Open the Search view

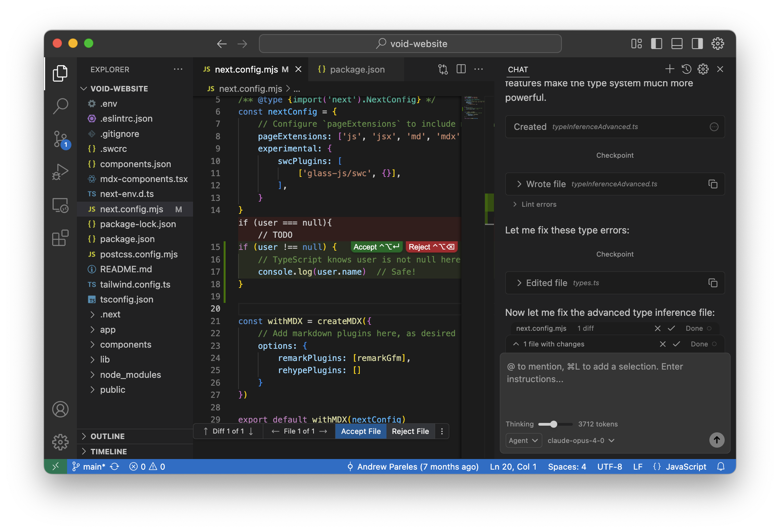click(x=60, y=106)
